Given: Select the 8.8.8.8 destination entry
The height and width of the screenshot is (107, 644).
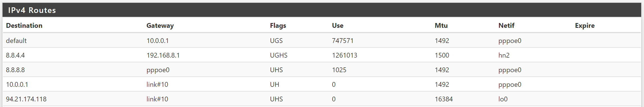Looking at the screenshot, I should tap(15, 70).
